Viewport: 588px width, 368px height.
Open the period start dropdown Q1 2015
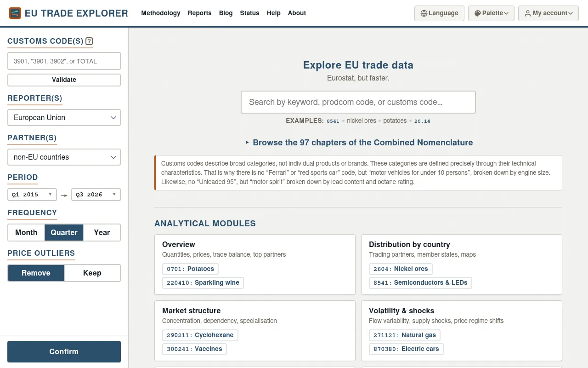(32, 195)
